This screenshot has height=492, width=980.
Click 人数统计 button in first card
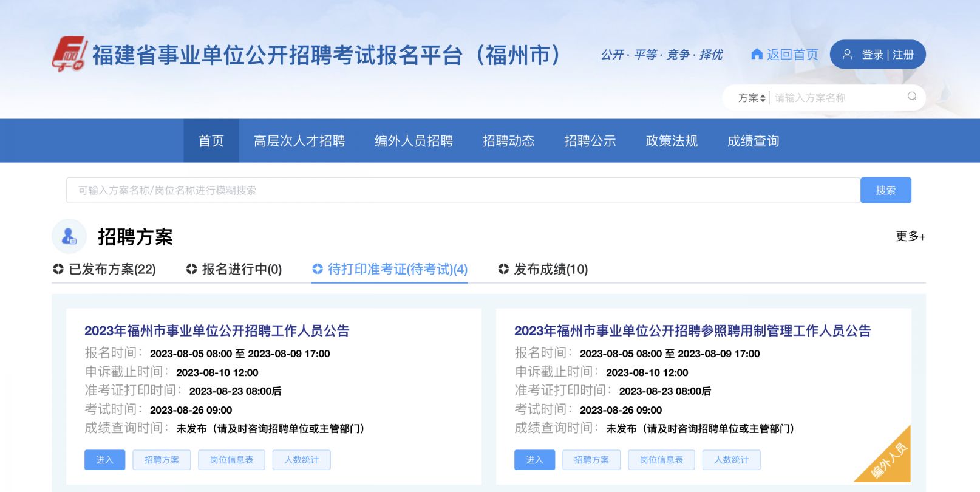pos(301,460)
